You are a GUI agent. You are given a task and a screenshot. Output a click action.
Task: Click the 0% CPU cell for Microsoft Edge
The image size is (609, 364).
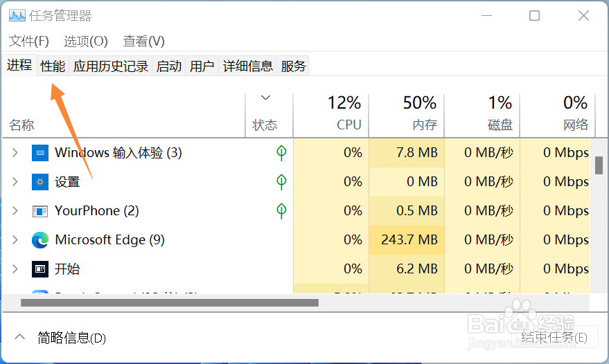coord(331,240)
